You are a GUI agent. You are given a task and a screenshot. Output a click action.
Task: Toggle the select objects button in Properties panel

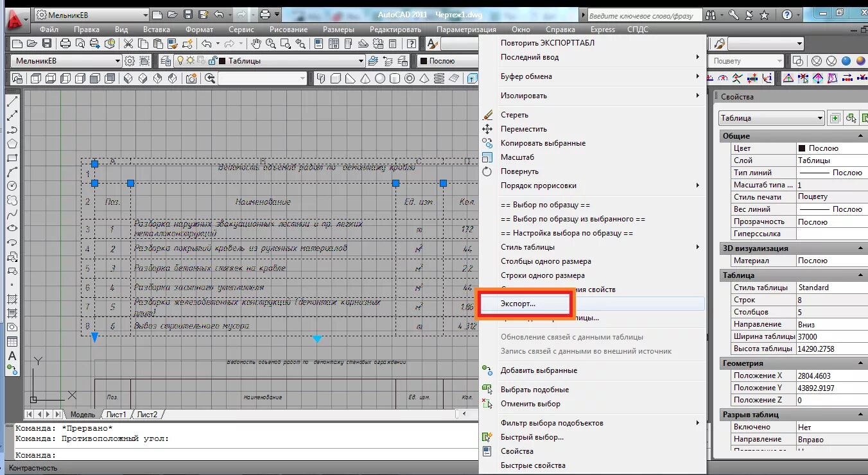852,118
